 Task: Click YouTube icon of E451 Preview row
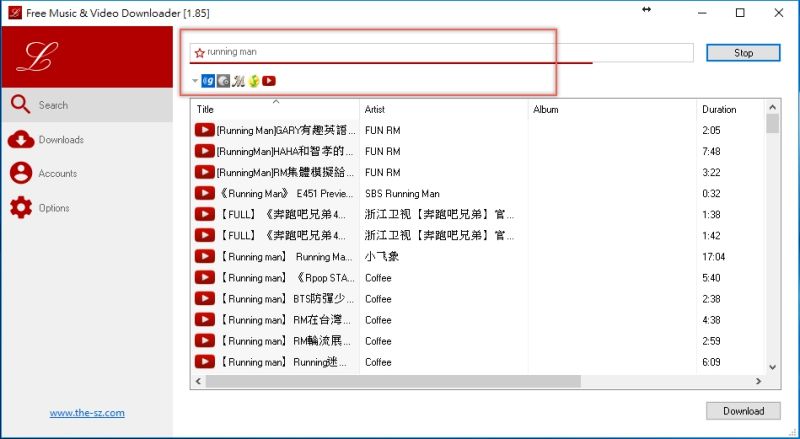point(205,193)
